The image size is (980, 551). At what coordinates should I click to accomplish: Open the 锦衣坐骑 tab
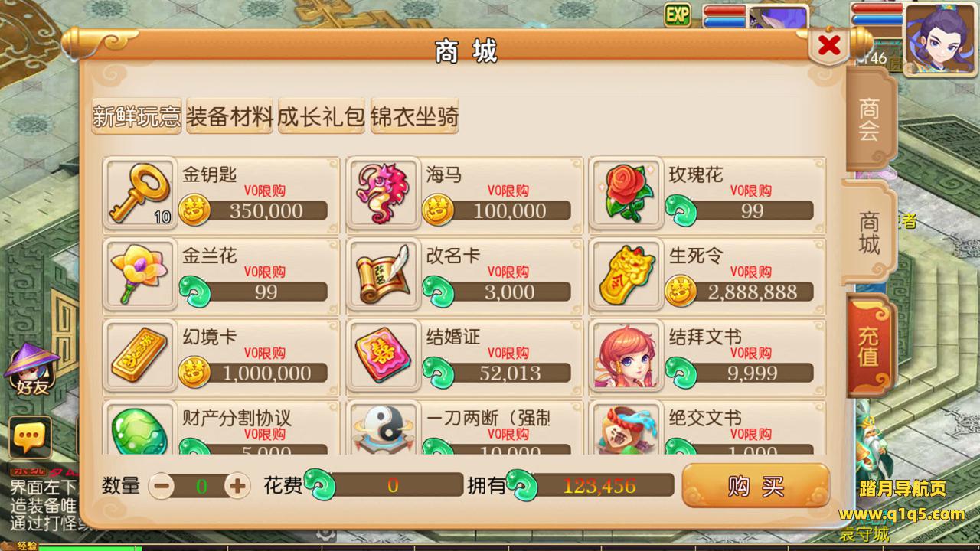click(414, 117)
